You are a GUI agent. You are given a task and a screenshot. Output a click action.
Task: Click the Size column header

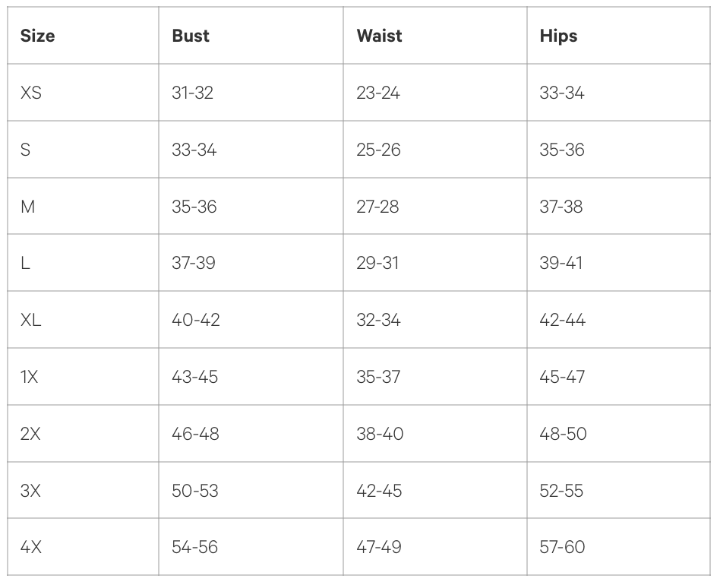point(37,36)
